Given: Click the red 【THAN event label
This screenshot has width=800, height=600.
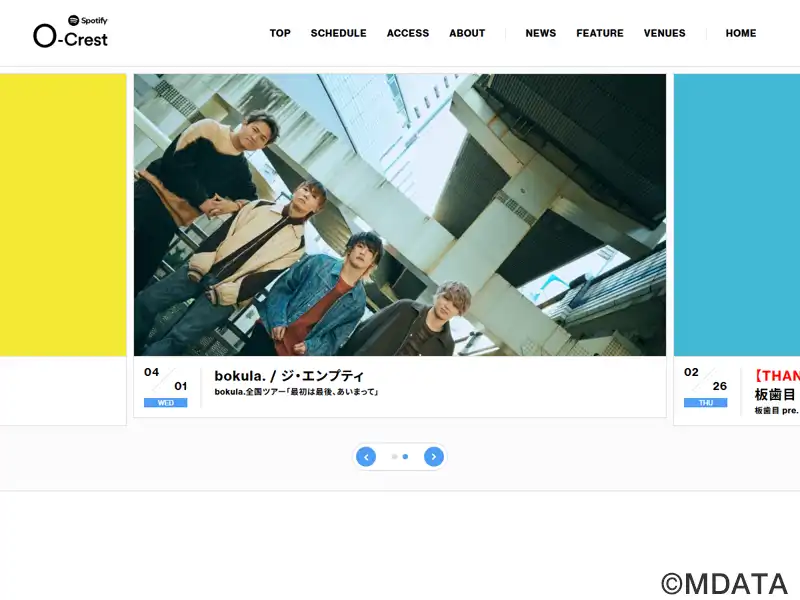Looking at the screenshot, I should click(x=777, y=376).
